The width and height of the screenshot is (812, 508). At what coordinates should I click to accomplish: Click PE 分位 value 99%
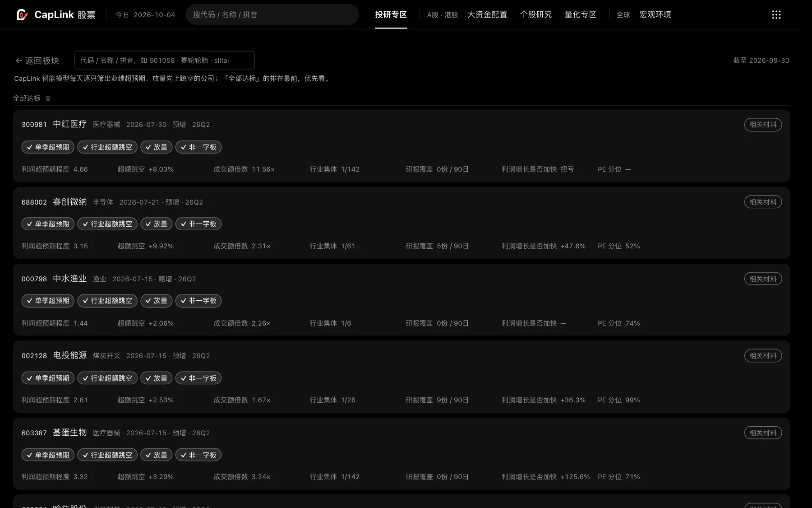click(x=632, y=400)
